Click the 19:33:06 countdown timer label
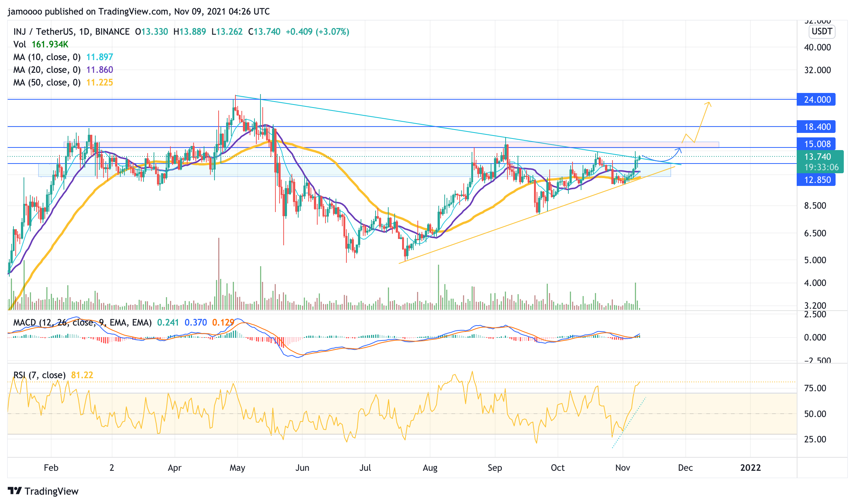The image size is (855, 504). 821,167
